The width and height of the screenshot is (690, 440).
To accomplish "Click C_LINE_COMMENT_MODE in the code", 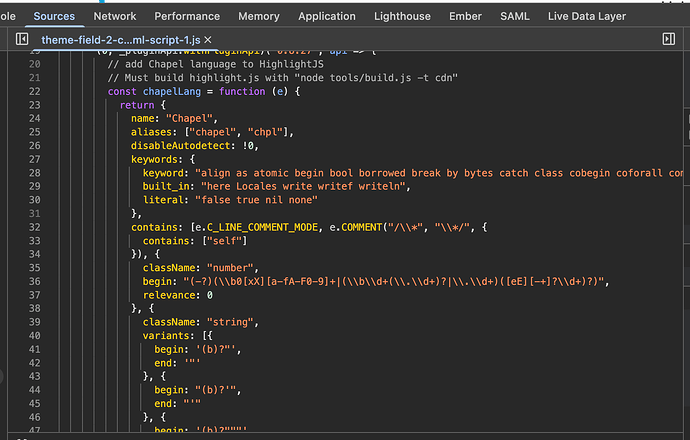I will coord(262,227).
